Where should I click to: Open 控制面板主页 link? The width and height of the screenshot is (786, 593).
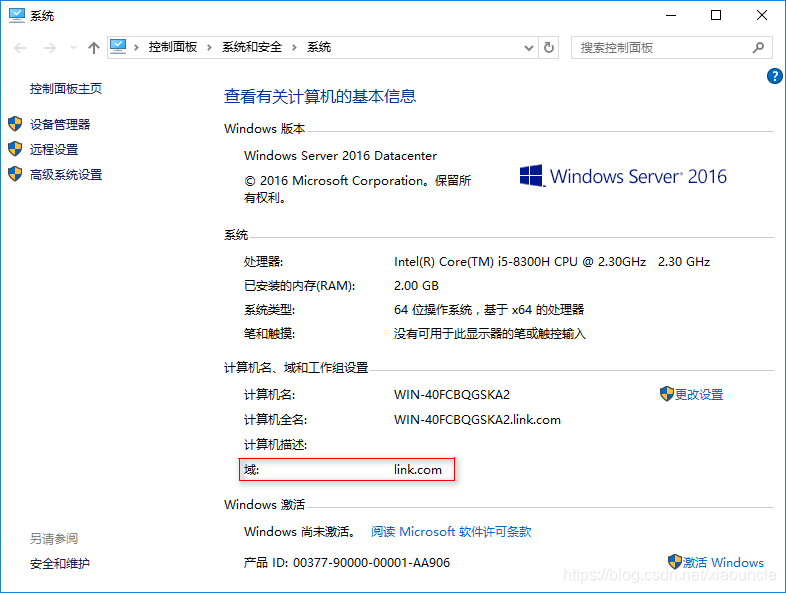coord(66,89)
